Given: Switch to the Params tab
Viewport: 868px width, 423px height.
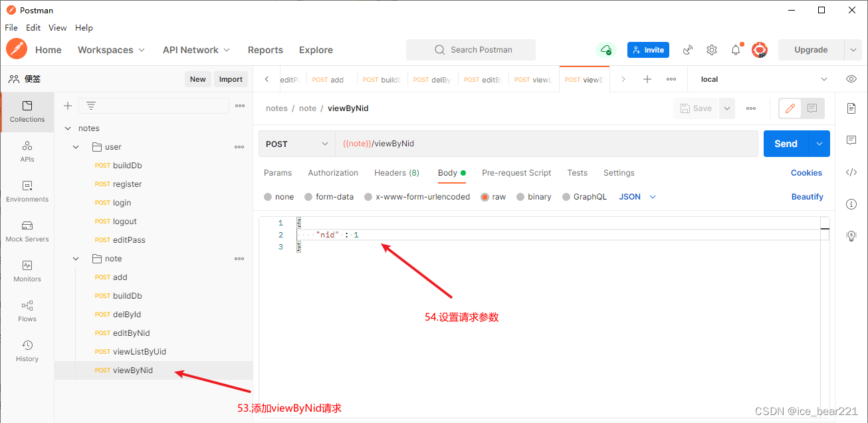Looking at the screenshot, I should [x=278, y=173].
